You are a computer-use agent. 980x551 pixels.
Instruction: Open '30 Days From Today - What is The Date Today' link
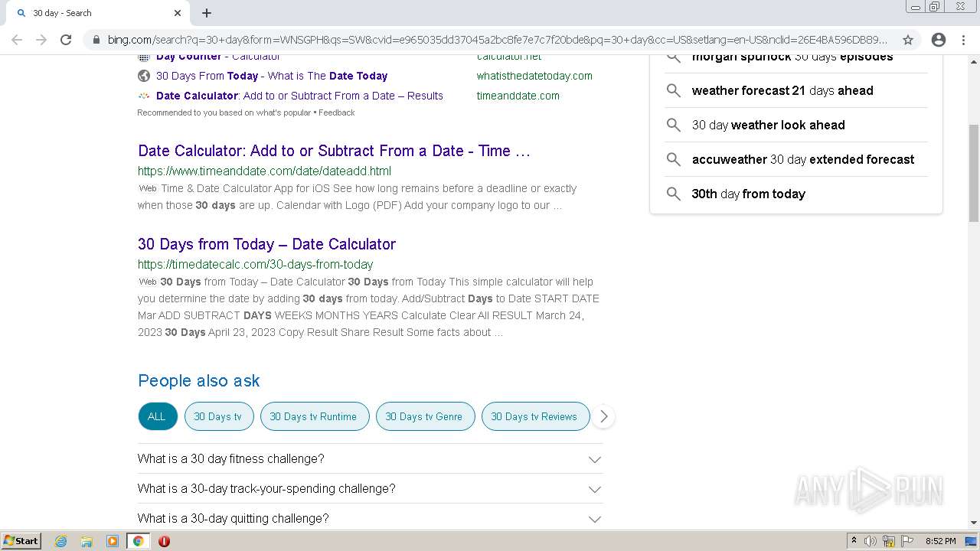point(272,76)
